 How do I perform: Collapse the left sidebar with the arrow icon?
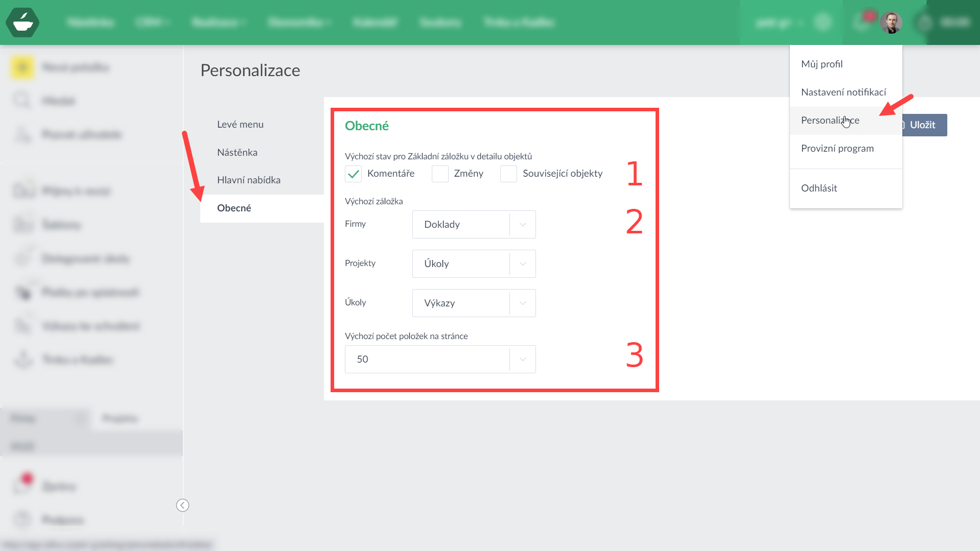click(182, 505)
